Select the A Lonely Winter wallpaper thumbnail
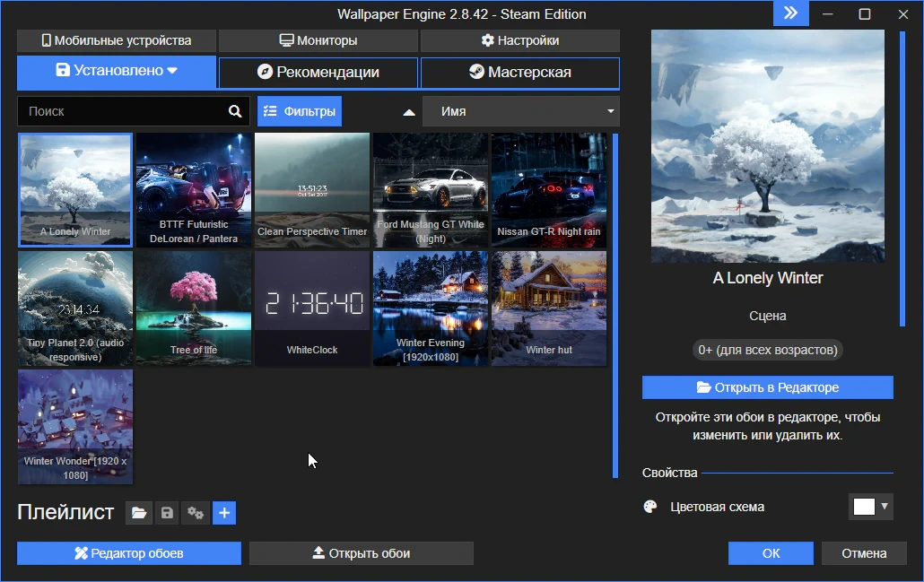This screenshot has width=924, height=582. click(x=75, y=190)
